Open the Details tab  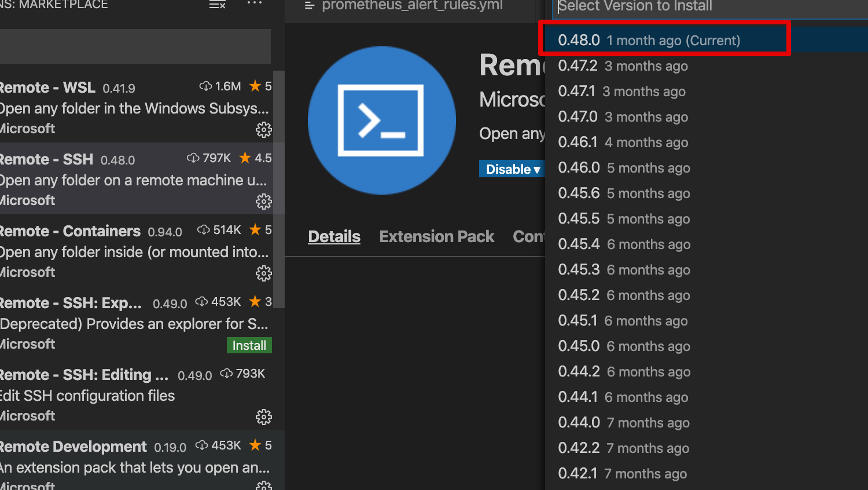point(334,236)
